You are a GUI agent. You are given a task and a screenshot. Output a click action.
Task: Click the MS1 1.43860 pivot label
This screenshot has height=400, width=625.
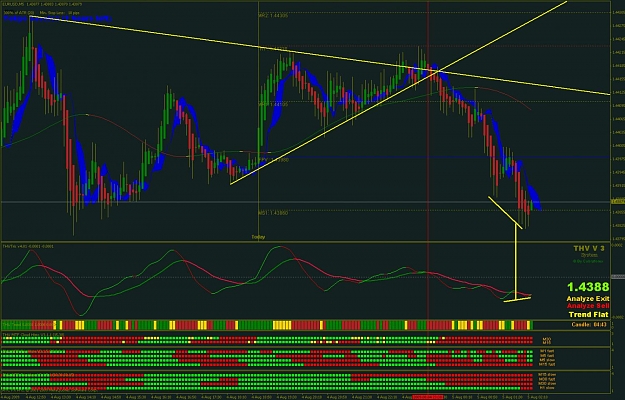pyautogui.click(x=273, y=213)
